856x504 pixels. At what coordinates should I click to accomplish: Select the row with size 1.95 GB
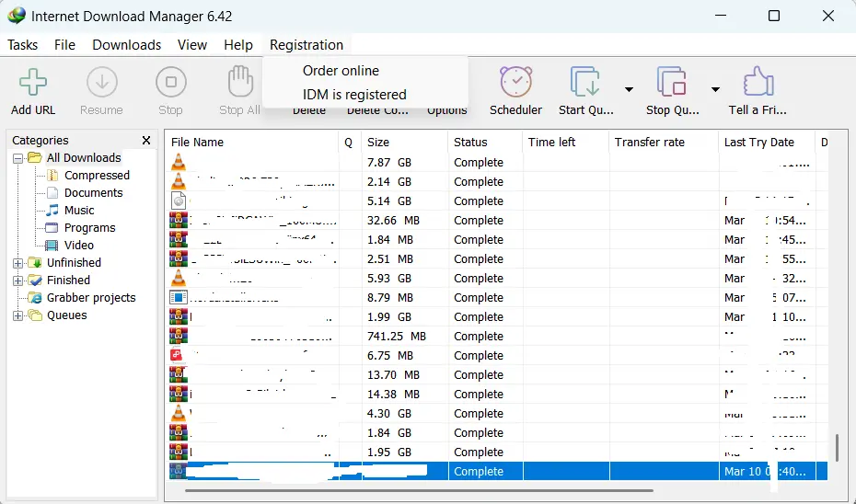coord(496,452)
